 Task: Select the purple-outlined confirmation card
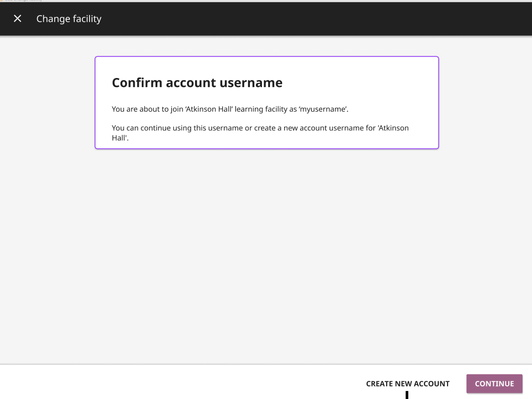click(267, 103)
